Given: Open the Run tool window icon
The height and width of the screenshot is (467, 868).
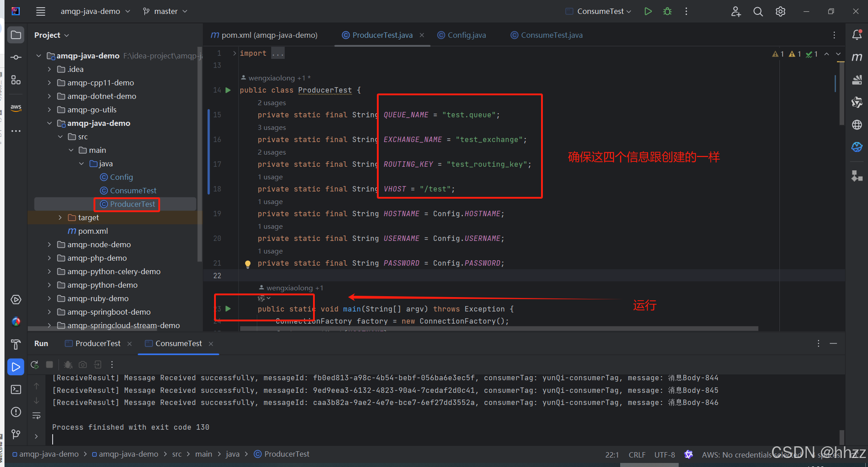Looking at the screenshot, I should click(x=16, y=367).
